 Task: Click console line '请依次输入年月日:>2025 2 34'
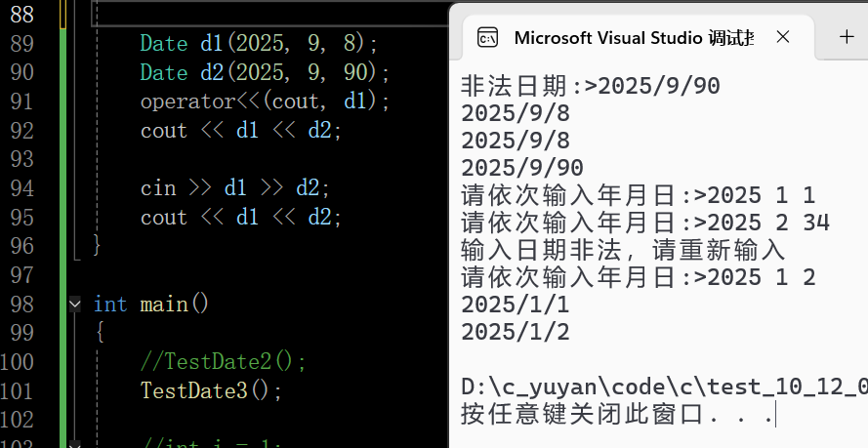coord(645,223)
